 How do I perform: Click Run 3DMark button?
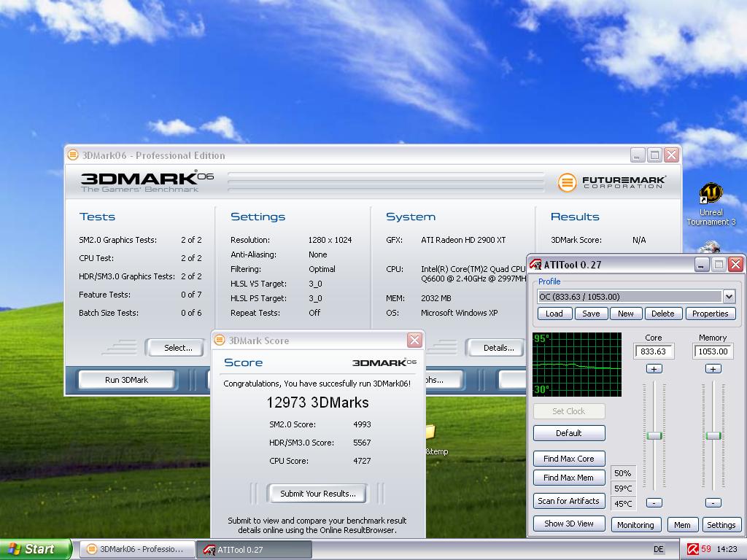tap(127, 379)
